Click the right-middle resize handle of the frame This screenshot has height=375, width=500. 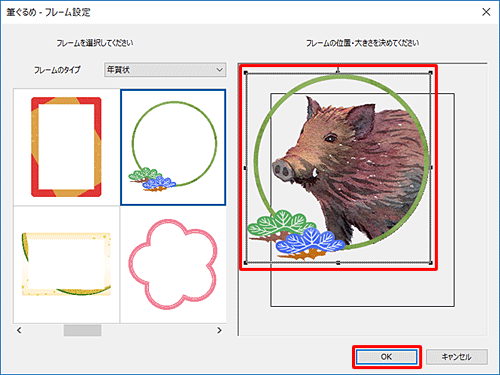tap(431, 168)
